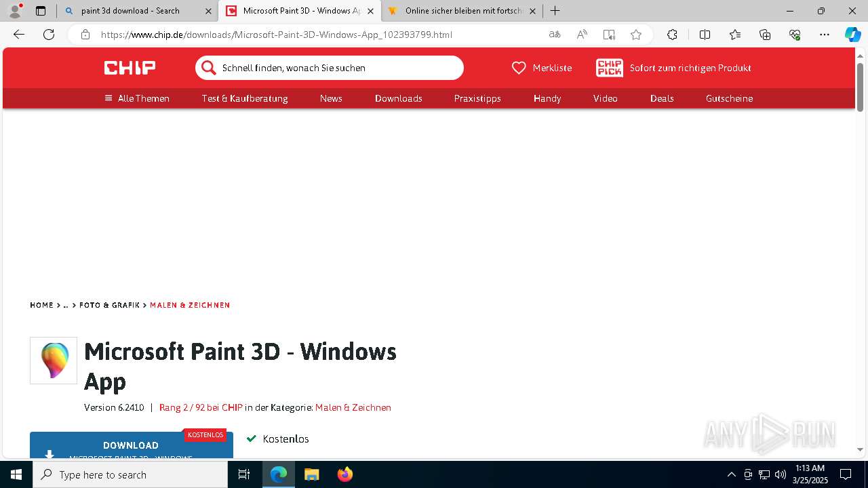Open Task View on the taskbar
This screenshot has width=868, height=488.
[244, 474]
